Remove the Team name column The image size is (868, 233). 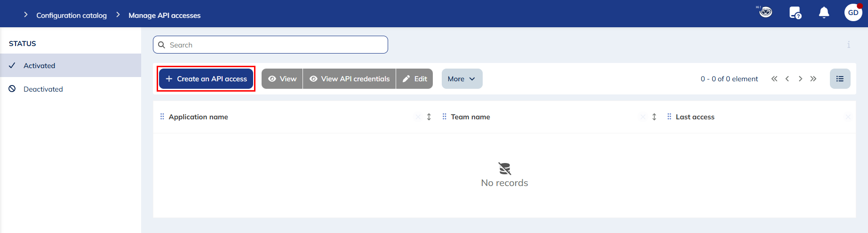click(643, 117)
